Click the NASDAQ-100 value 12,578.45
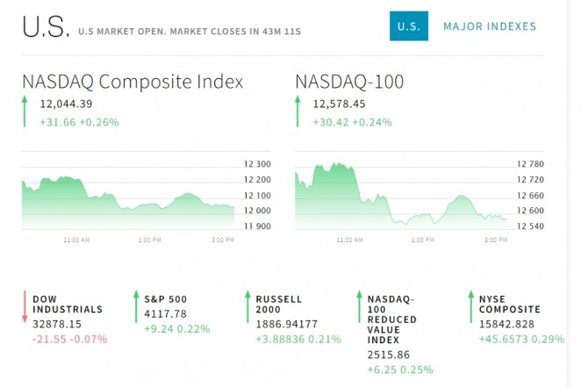This screenshot has height=388, width=588. tap(340, 104)
